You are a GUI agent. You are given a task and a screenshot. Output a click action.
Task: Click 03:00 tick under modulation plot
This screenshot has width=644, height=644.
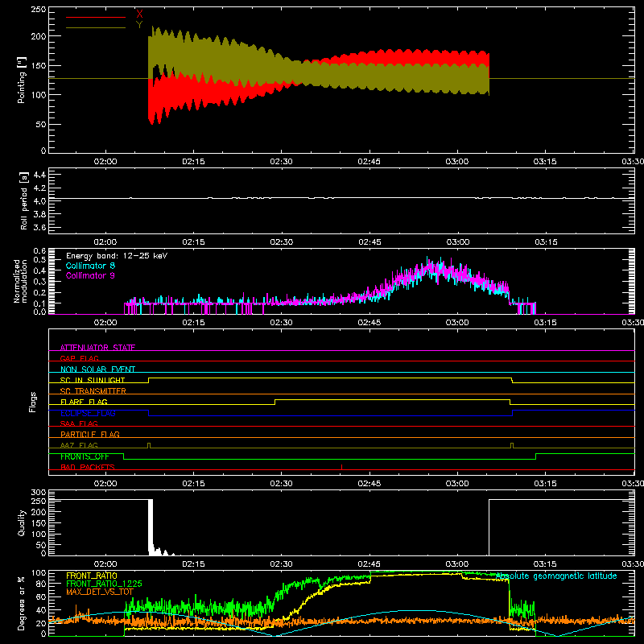[x=457, y=323]
